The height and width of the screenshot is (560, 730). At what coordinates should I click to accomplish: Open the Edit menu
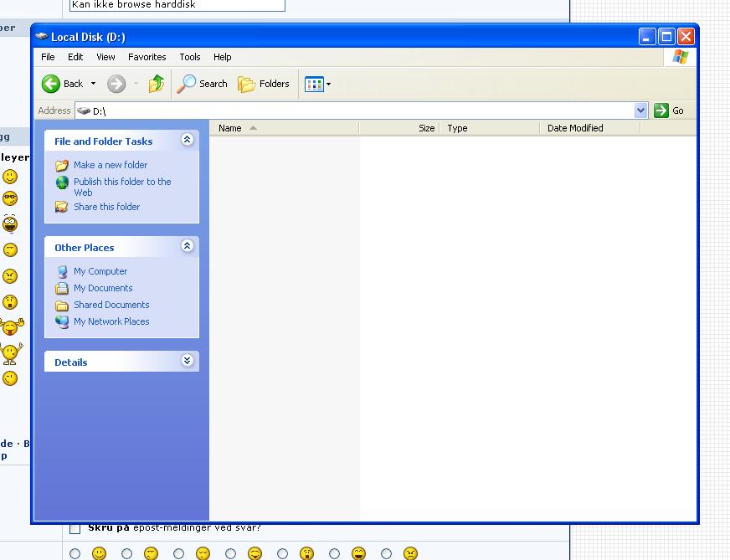75,57
